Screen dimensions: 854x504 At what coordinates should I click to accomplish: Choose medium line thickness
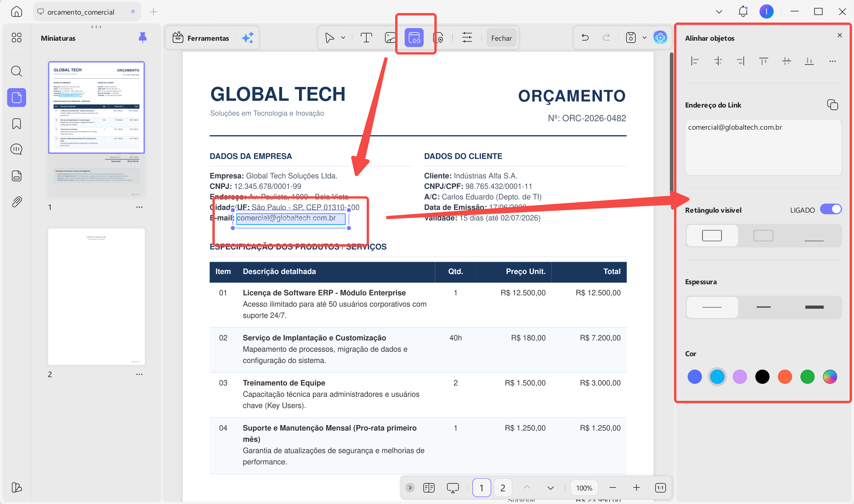click(x=763, y=307)
